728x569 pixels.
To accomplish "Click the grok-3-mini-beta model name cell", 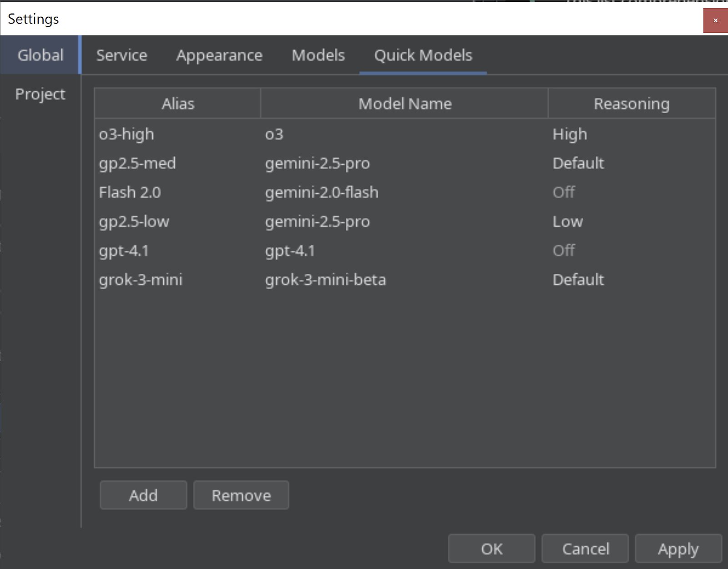I will 404,280.
